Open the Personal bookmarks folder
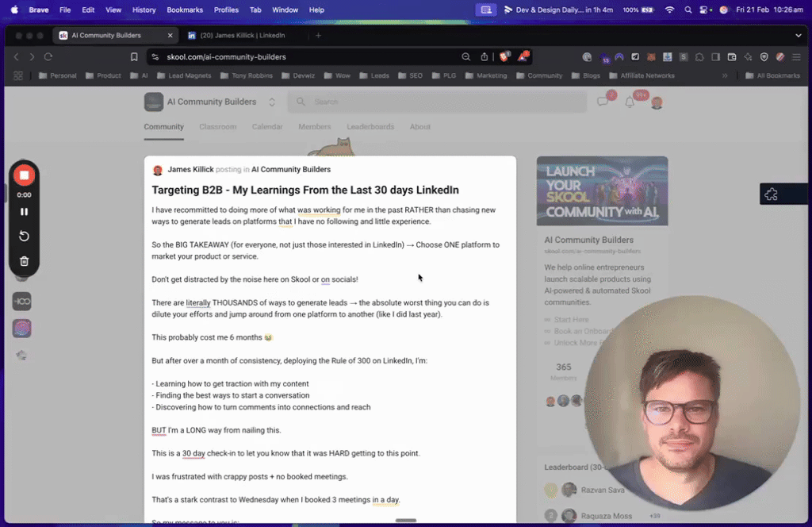 coord(57,75)
